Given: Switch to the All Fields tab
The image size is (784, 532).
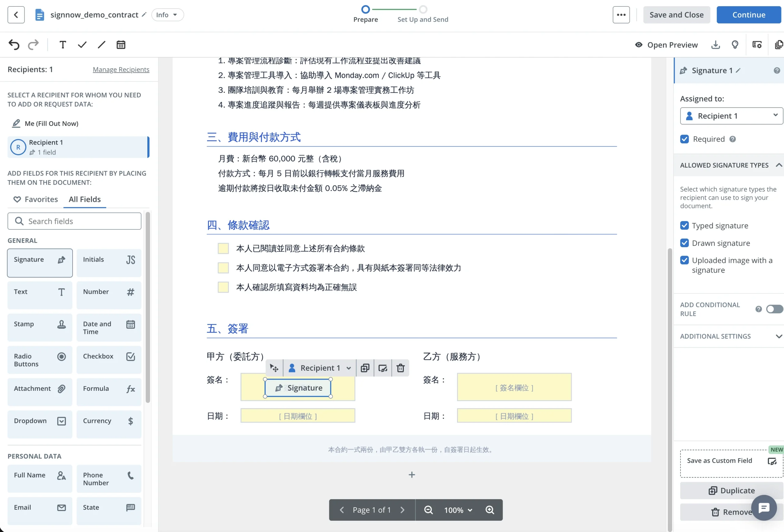Looking at the screenshot, I should (84, 199).
